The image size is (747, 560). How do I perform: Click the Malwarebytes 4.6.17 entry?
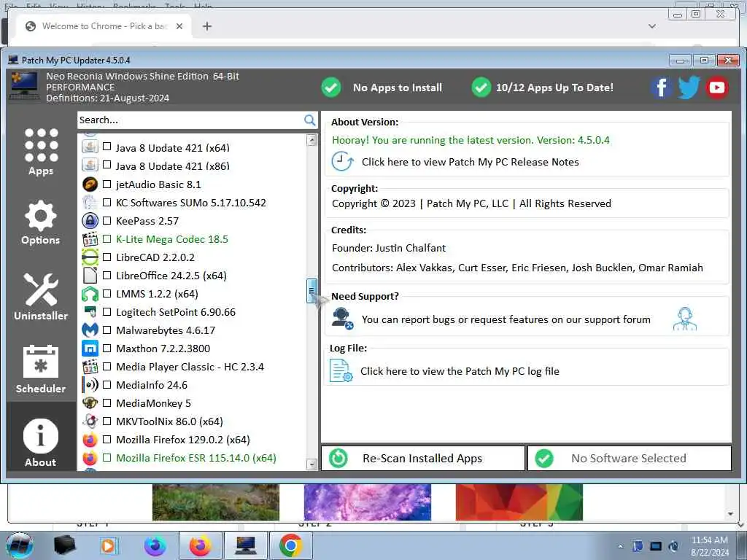[x=166, y=330]
